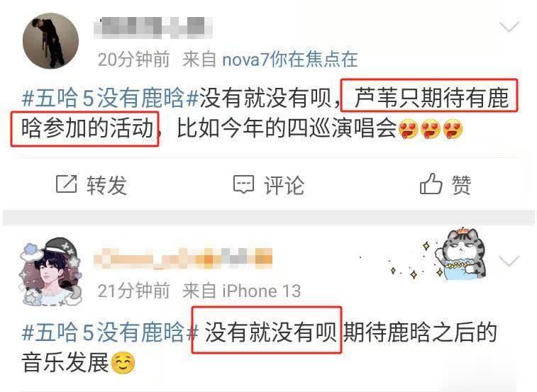Open hashtag #五哈5没有鹿晗# in second post
The height and width of the screenshot is (392, 537).
pyautogui.click(x=110, y=332)
